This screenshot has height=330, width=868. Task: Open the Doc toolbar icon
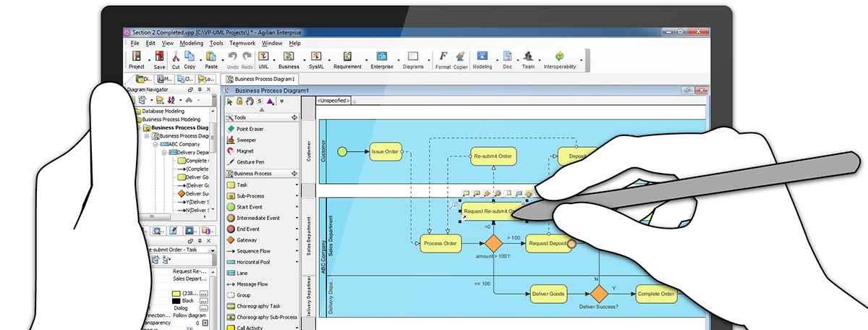(507, 59)
